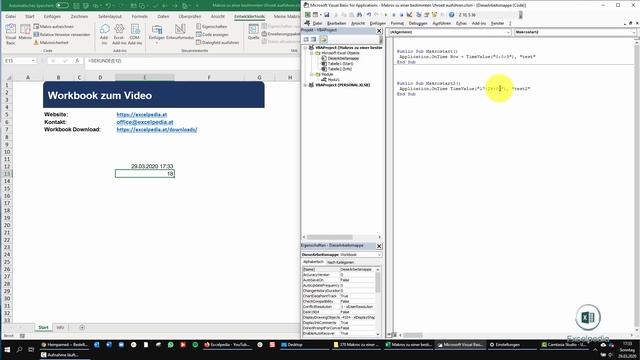Select column F header in Excel
The image size is (640, 360).
pos(209,77)
